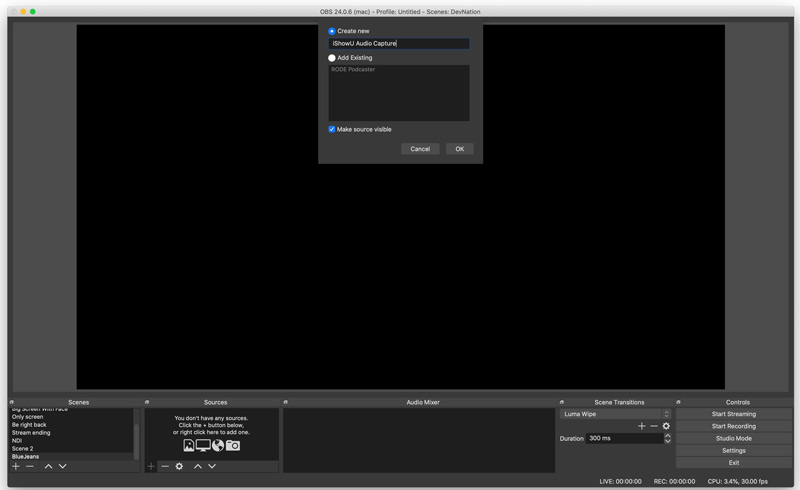Select the Create new radio button
This screenshot has height=490, width=800.
point(332,31)
